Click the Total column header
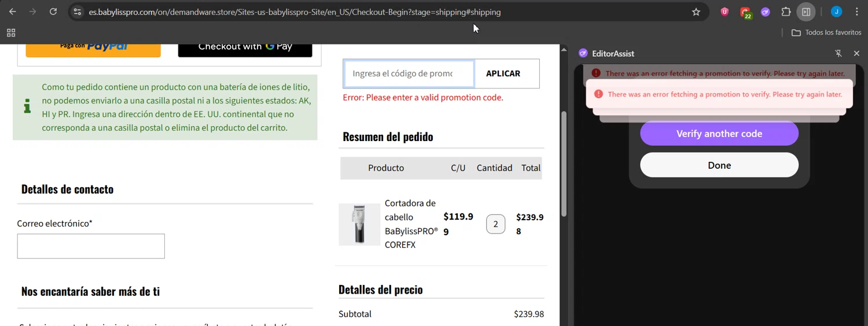This screenshot has width=868, height=326. pyautogui.click(x=531, y=168)
